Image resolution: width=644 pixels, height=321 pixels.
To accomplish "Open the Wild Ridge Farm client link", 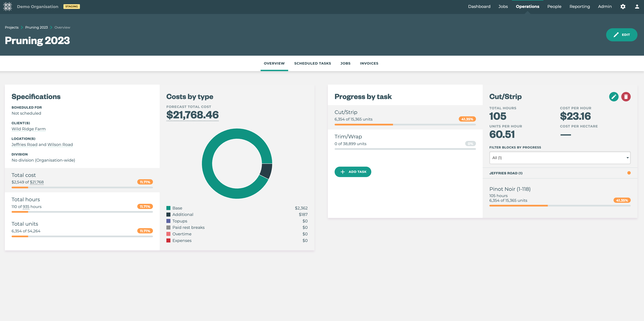I will point(28,129).
